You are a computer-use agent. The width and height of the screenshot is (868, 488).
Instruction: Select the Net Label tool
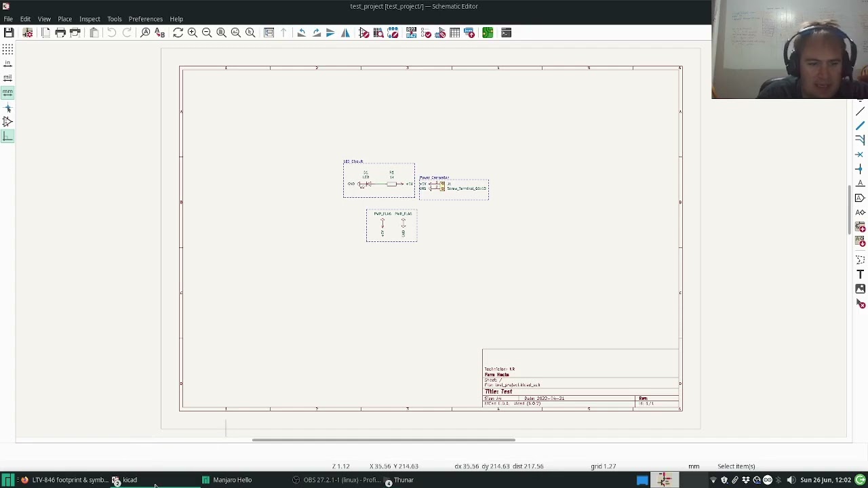(860, 183)
